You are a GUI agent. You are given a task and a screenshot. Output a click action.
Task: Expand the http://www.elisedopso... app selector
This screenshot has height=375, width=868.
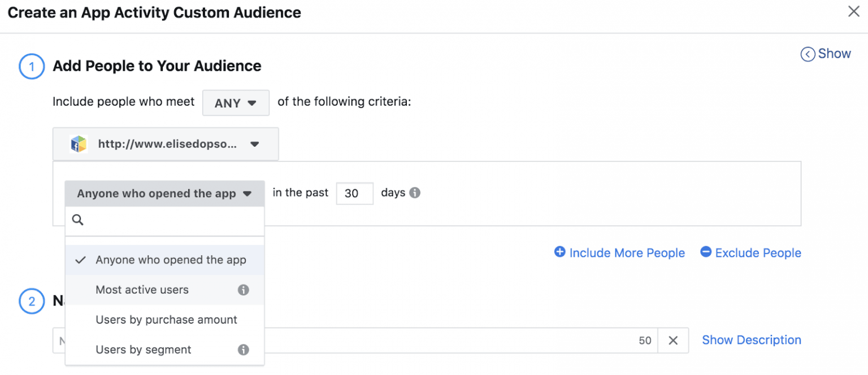click(x=166, y=145)
